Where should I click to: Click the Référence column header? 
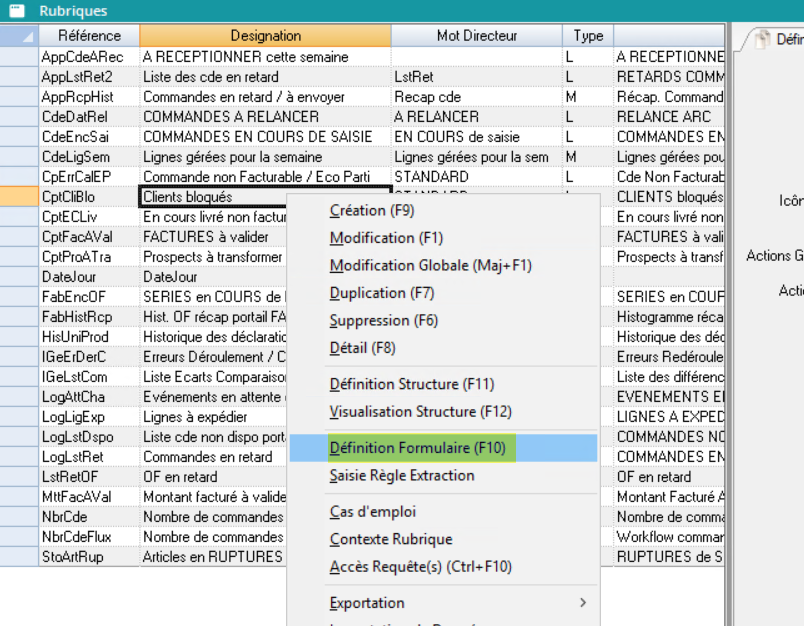click(x=89, y=36)
